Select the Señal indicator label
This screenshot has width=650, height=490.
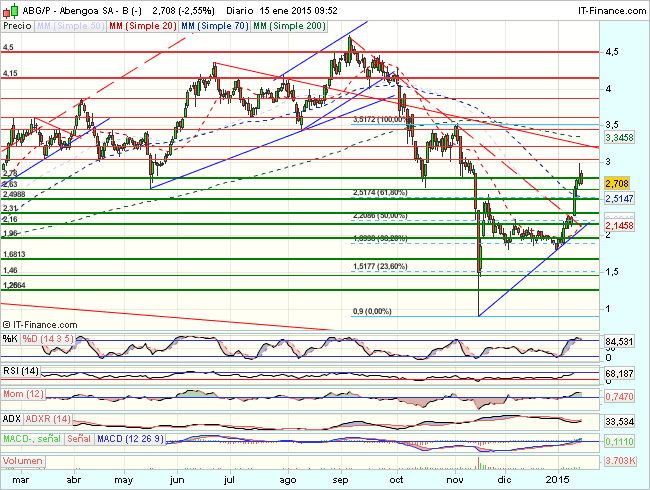tap(79, 439)
